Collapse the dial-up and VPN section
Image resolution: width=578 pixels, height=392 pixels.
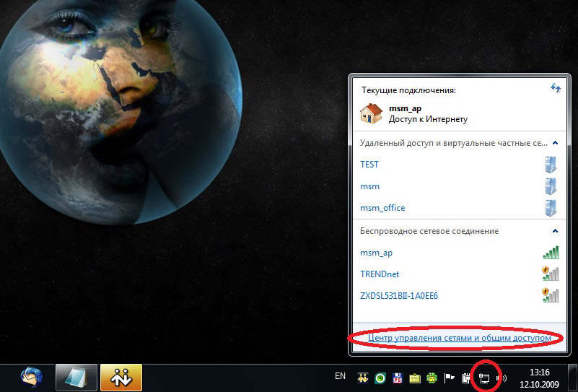click(x=555, y=143)
